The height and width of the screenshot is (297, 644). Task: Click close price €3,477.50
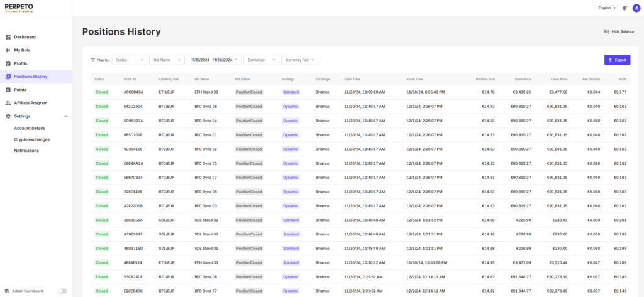pos(558,92)
